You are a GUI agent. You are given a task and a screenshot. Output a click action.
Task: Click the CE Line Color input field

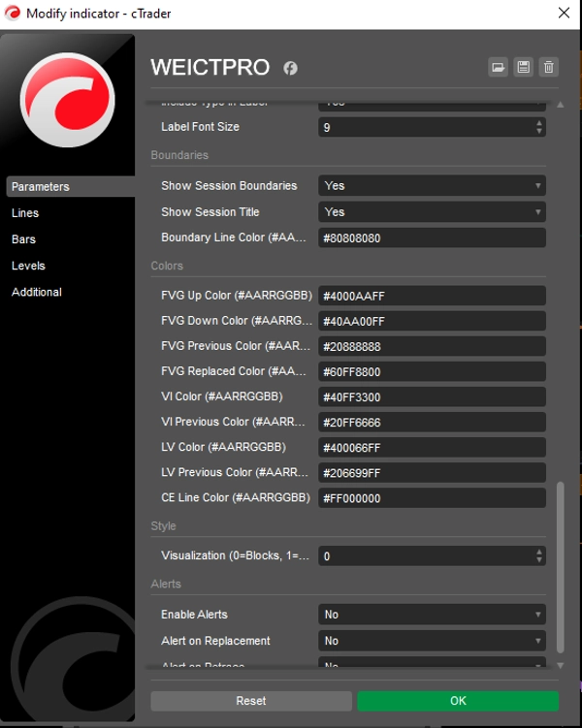point(432,498)
